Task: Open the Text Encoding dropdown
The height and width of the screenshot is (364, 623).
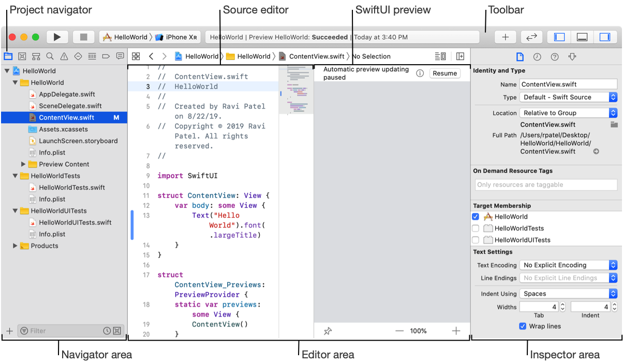Action: pos(568,265)
